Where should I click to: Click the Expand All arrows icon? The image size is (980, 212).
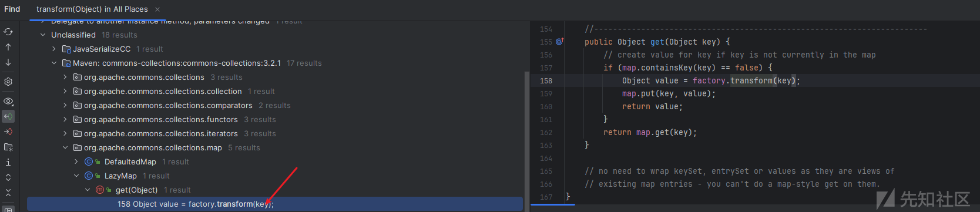[x=8, y=177]
